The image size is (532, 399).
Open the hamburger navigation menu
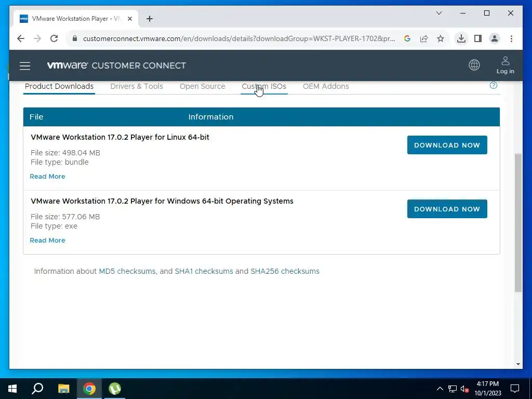click(25, 65)
